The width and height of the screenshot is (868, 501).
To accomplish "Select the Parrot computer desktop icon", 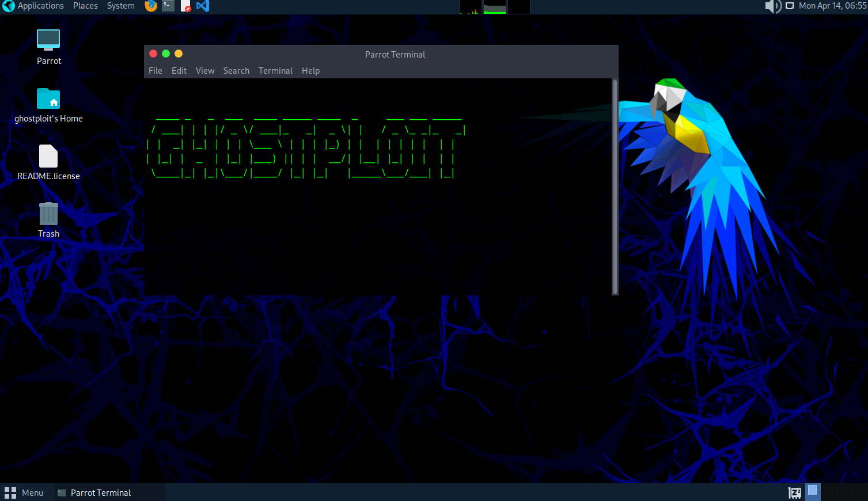I will [48, 47].
